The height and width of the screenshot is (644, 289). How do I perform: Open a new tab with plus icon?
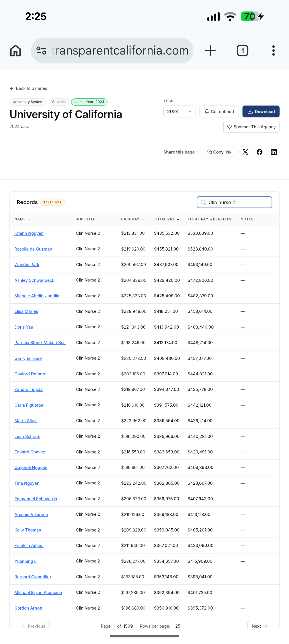210,51
